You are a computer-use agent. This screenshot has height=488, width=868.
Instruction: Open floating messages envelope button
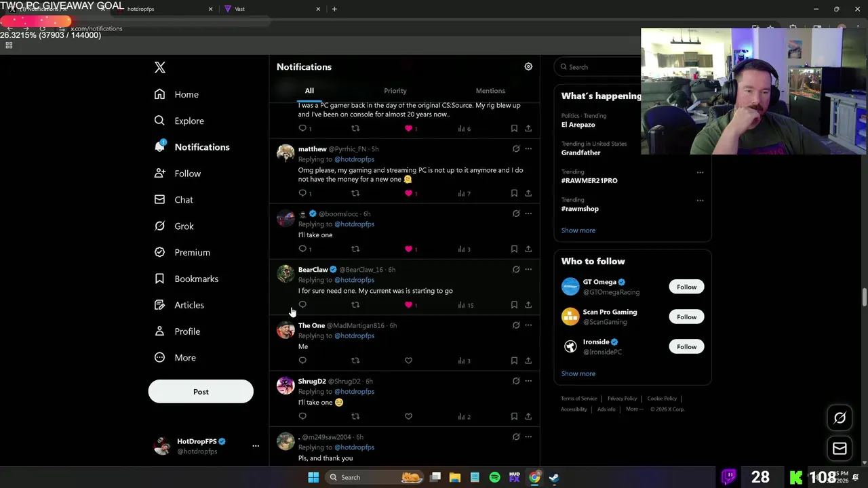(x=840, y=449)
